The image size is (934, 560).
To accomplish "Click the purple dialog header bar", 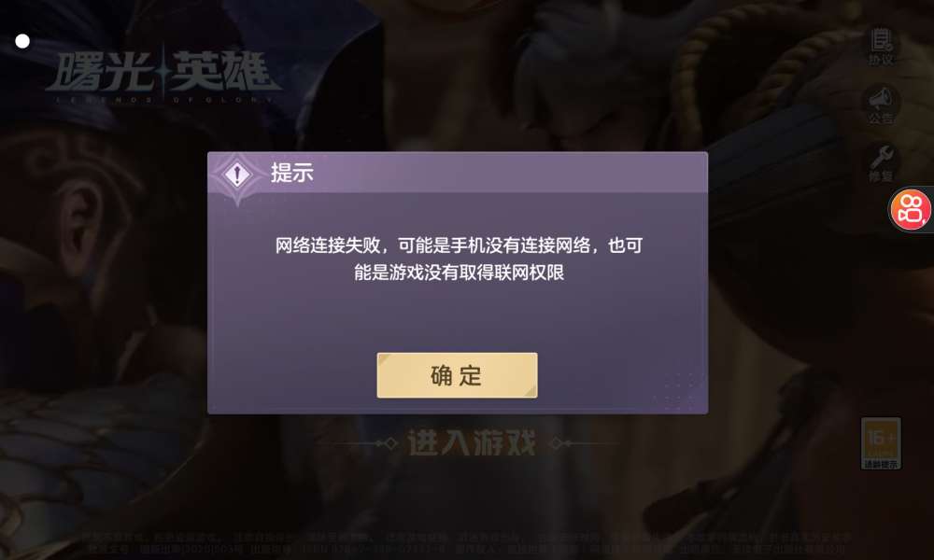I will click(x=458, y=173).
